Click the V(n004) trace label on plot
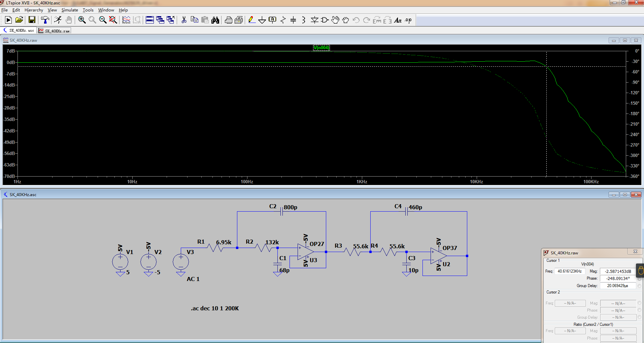 [321, 48]
